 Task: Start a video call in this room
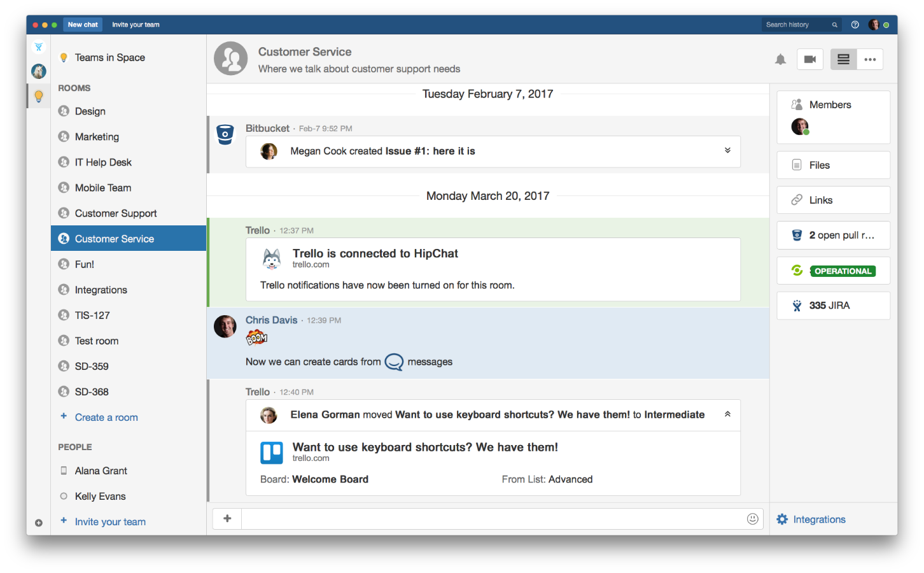tap(809, 59)
